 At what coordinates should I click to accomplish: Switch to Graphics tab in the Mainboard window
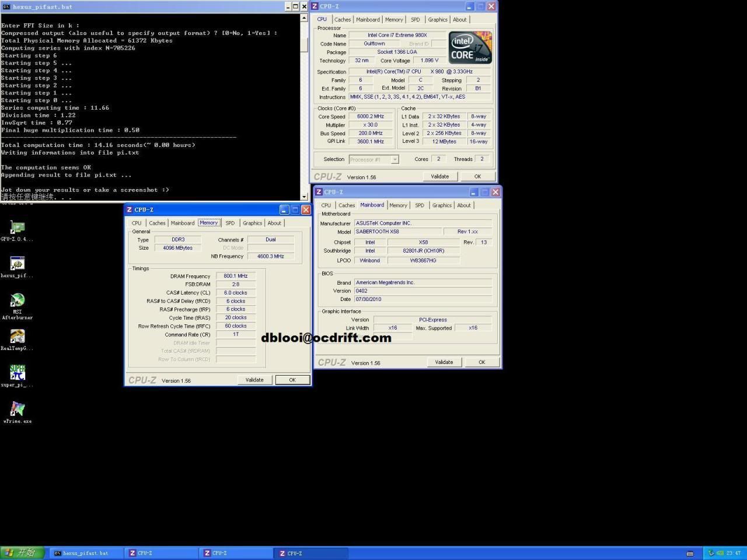tap(441, 205)
